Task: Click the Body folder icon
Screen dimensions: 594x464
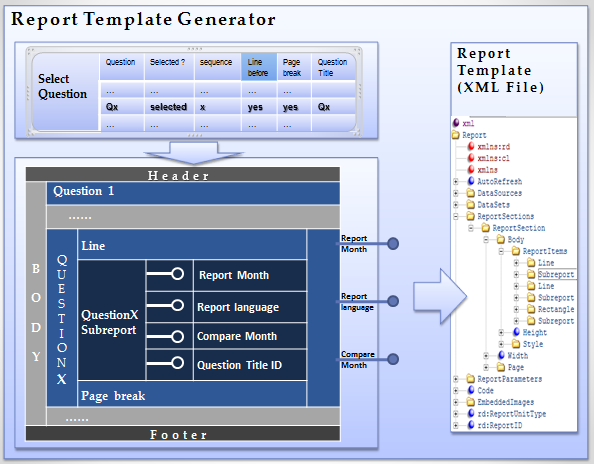Action: (501, 239)
